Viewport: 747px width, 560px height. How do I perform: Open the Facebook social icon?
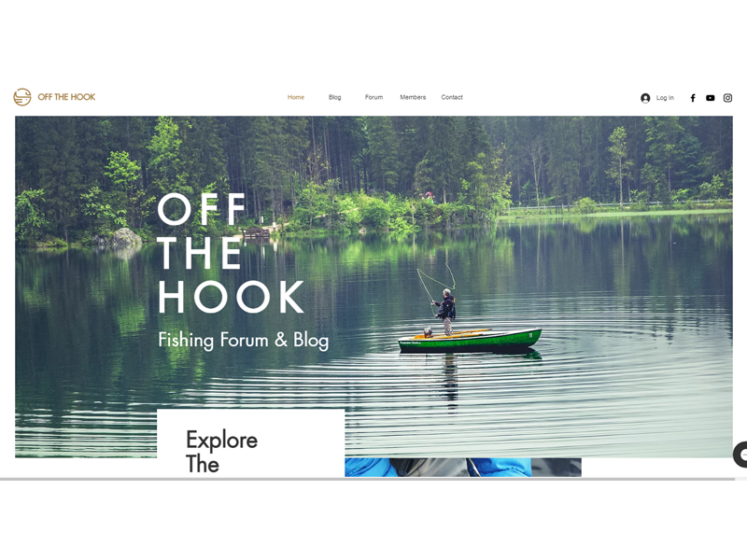point(693,98)
